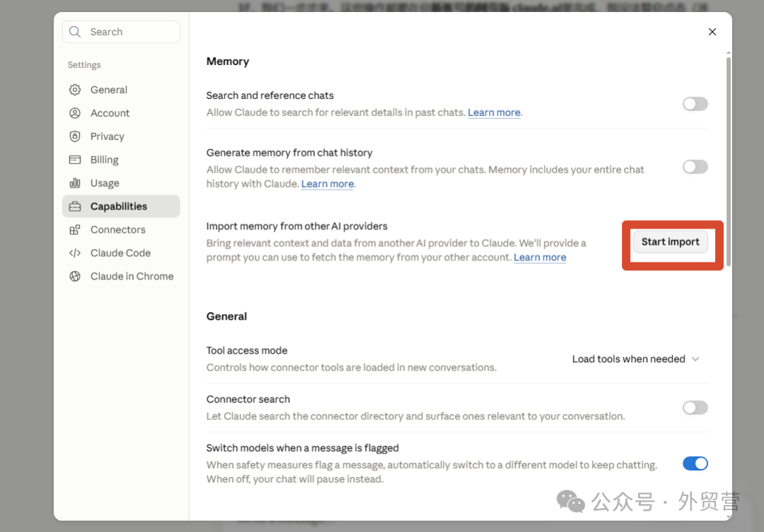
Task: Open Account settings section
Action: click(121, 113)
